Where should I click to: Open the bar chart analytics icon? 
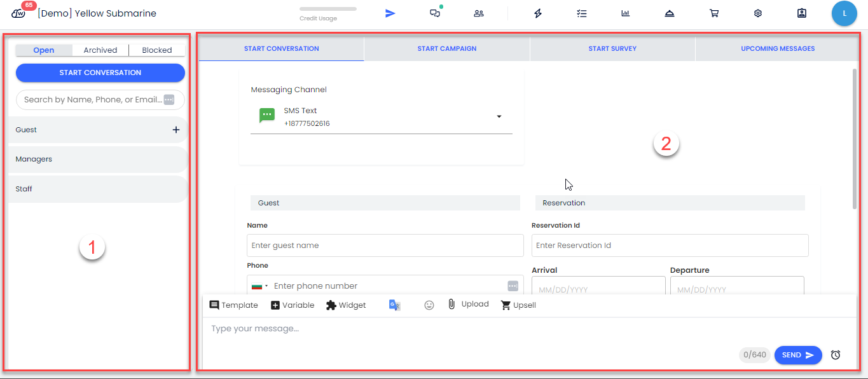coord(626,13)
